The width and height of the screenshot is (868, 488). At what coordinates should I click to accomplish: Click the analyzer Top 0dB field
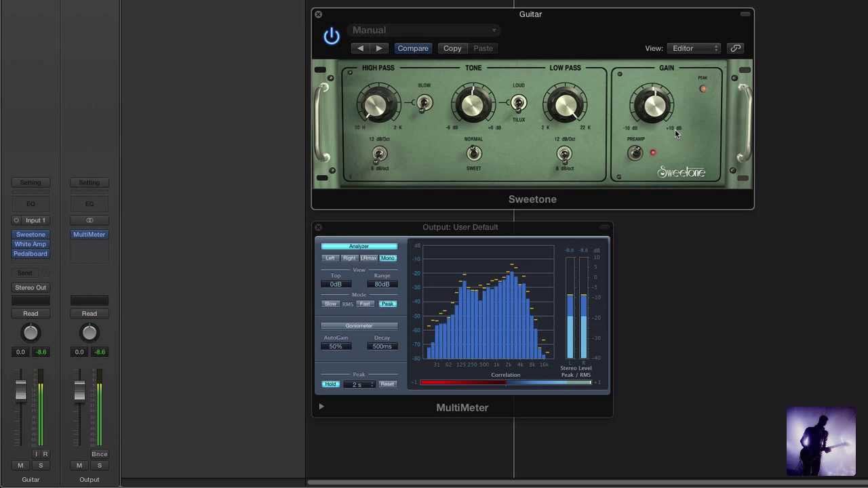[x=336, y=285]
